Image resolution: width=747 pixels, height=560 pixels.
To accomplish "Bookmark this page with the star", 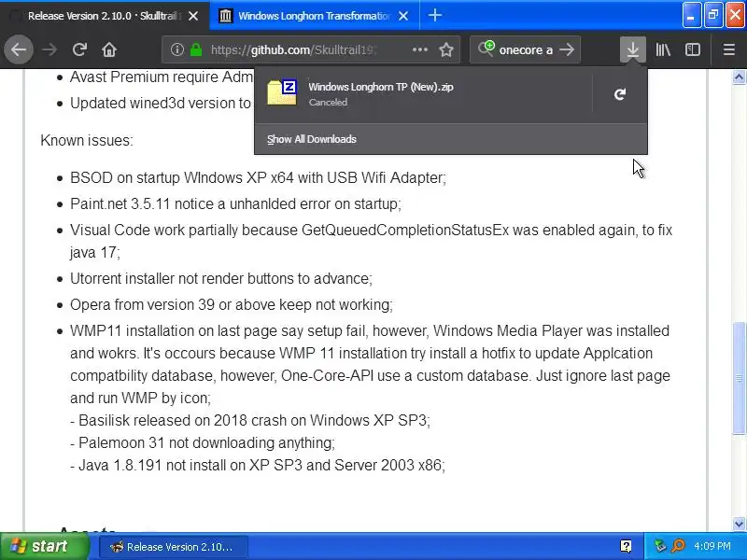I will coord(446,49).
